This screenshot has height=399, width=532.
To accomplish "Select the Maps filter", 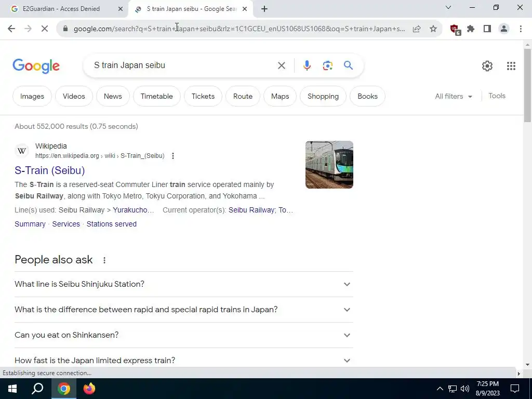I will click(x=280, y=96).
